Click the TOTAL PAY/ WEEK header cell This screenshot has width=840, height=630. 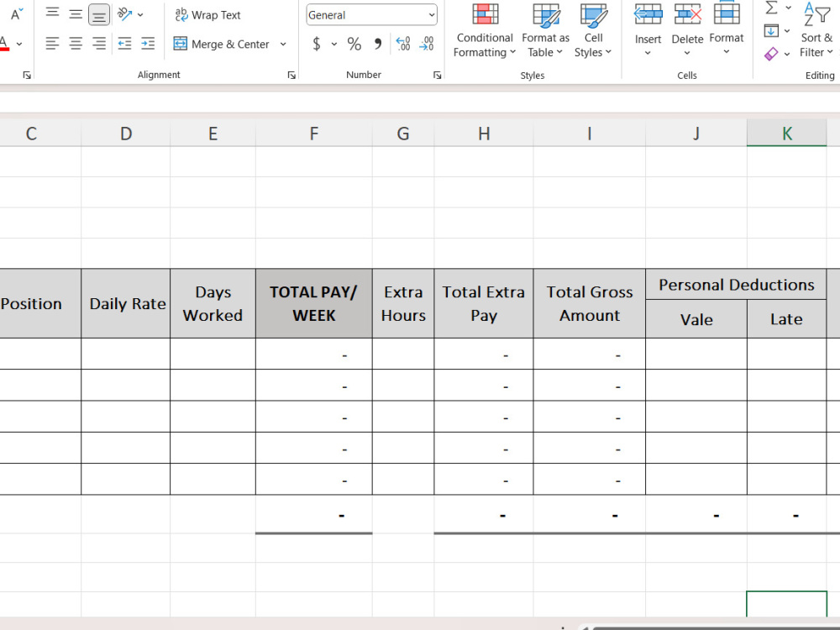coord(314,304)
